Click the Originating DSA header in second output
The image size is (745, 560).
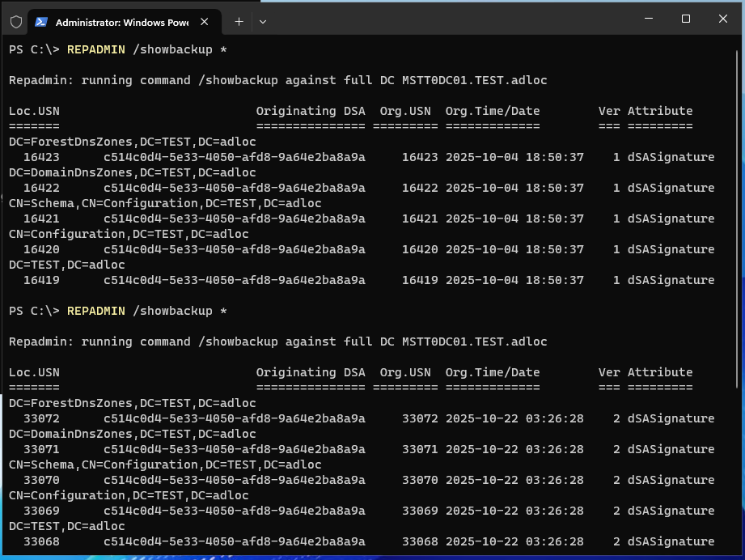tap(311, 372)
